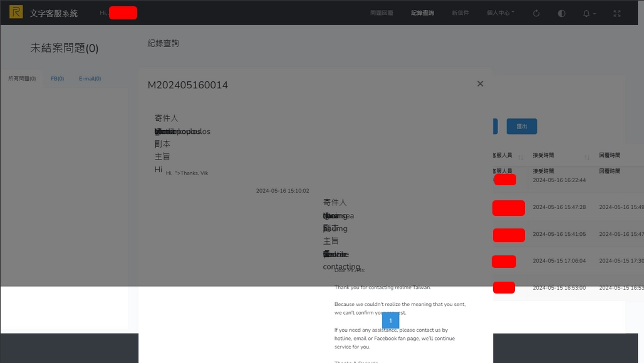Select row with time 2024-05-16 15:41:05

(x=568, y=234)
